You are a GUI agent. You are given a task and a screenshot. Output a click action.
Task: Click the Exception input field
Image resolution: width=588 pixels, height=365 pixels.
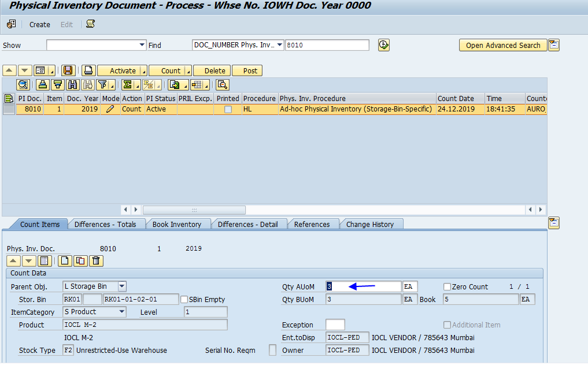tap(335, 325)
